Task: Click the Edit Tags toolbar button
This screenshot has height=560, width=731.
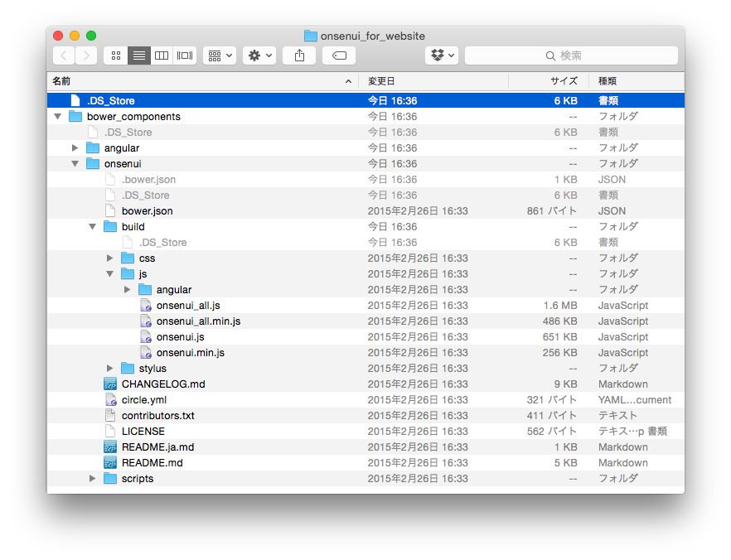Action: click(339, 56)
